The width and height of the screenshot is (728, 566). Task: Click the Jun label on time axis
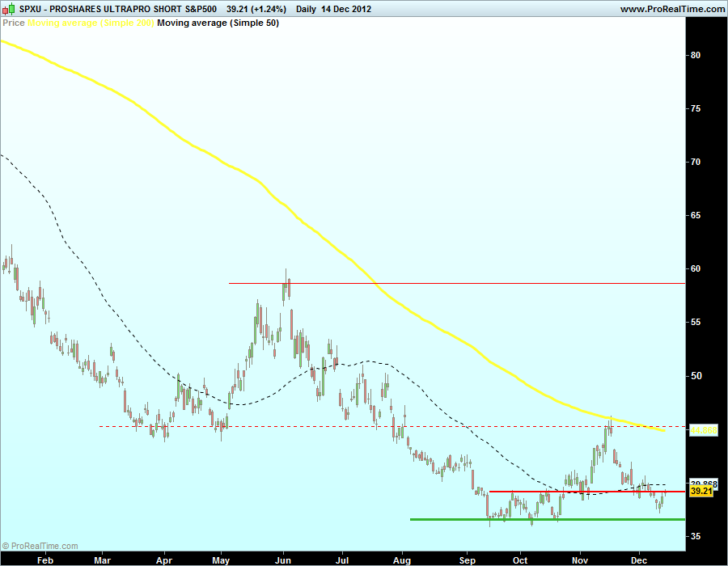(283, 560)
